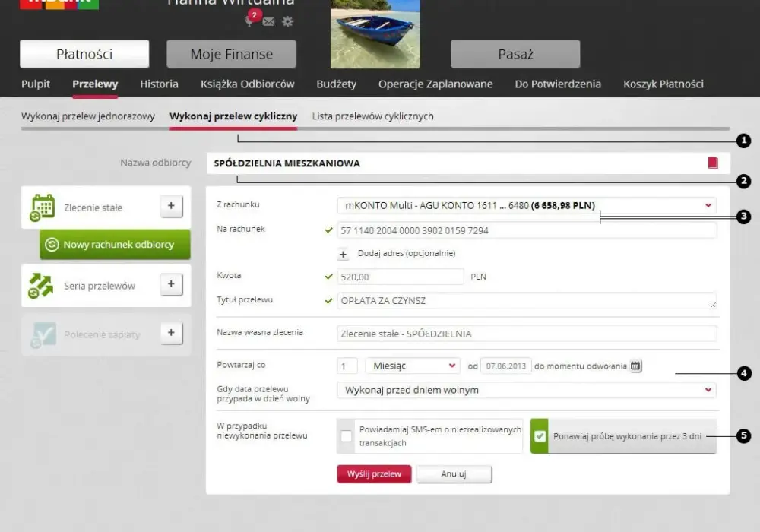Open the messages envelope icon
760x532 pixels.
268,22
